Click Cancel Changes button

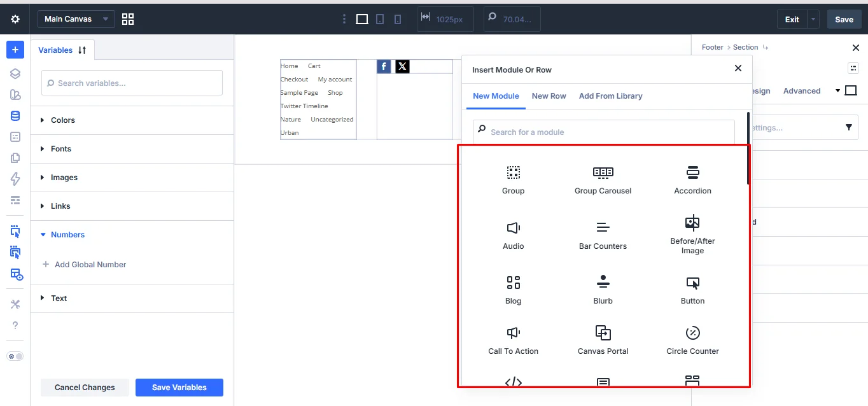(x=85, y=388)
